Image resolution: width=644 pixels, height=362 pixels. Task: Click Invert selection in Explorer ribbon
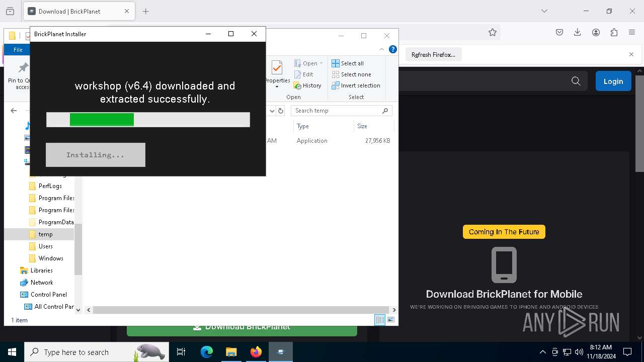pos(356,85)
